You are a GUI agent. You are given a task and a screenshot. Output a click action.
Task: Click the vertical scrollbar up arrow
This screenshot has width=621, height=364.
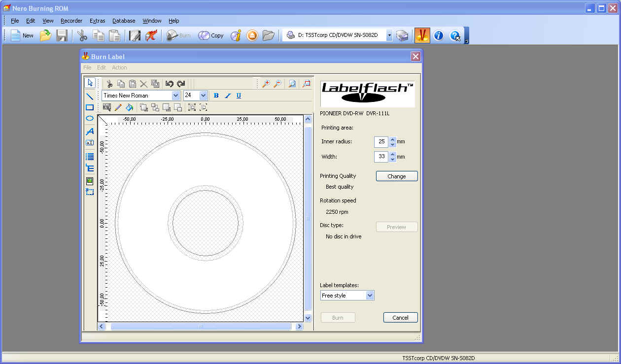pyautogui.click(x=308, y=119)
